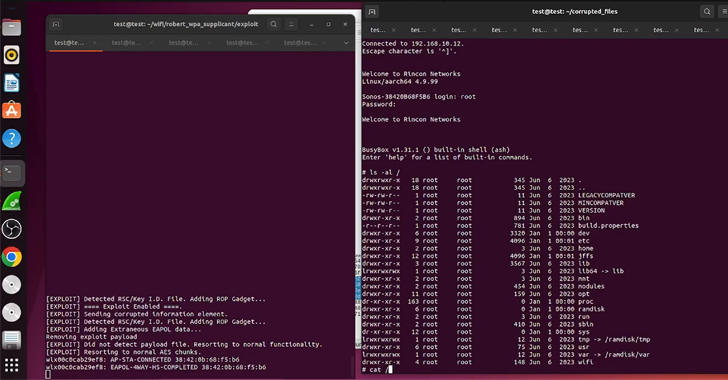728x380 pixels.
Task: Add a new tab in the left terminal
Action: (56, 24)
